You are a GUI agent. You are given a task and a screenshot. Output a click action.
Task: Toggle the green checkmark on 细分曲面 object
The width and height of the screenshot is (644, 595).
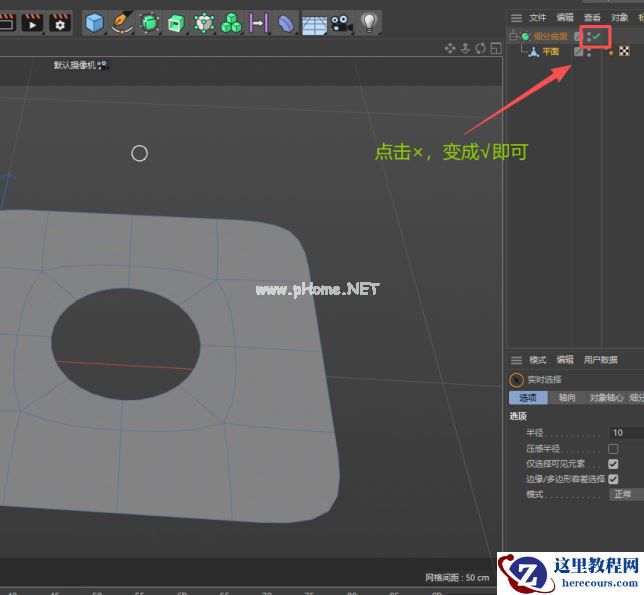point(597,36)
